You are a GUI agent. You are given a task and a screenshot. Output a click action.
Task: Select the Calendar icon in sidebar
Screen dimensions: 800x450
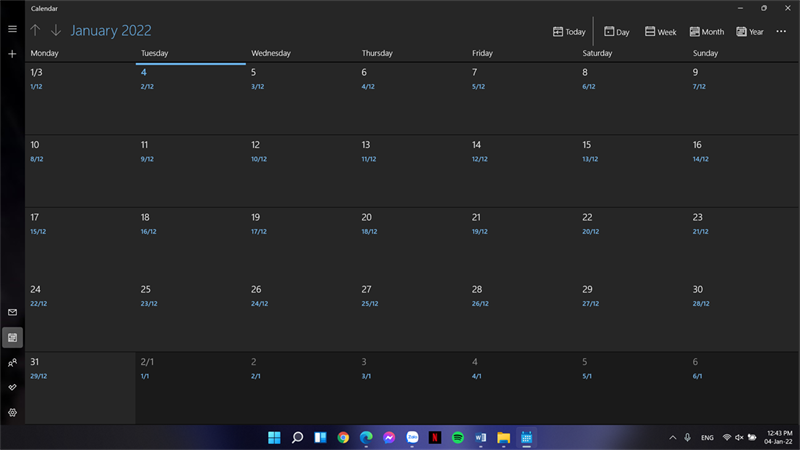pos(12,338)
